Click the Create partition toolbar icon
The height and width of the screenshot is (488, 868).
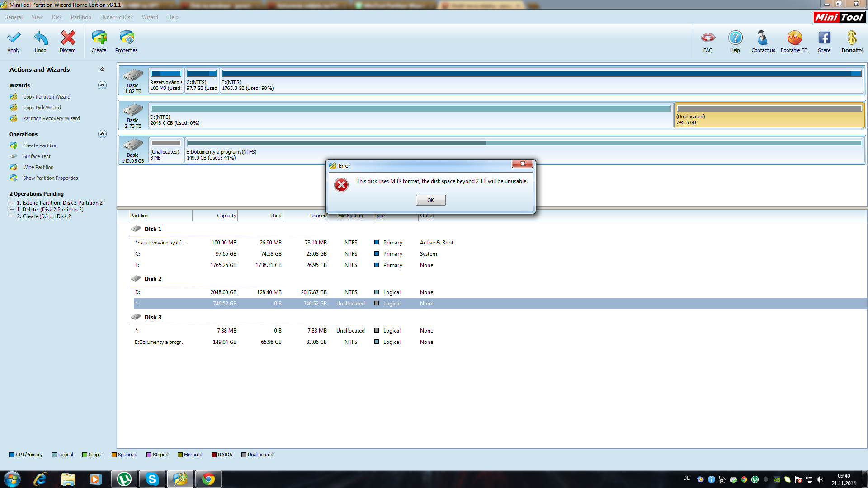(x=99, y=38)
